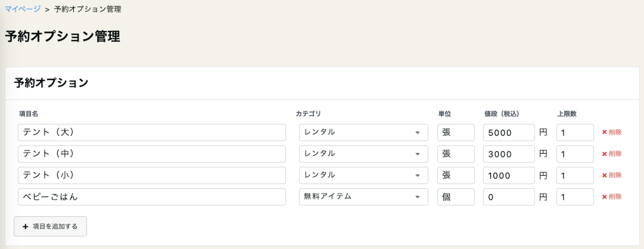644x249 pixels.
Task: Click the 個 unit field for ベビーごはん
Action: (455, 197)
